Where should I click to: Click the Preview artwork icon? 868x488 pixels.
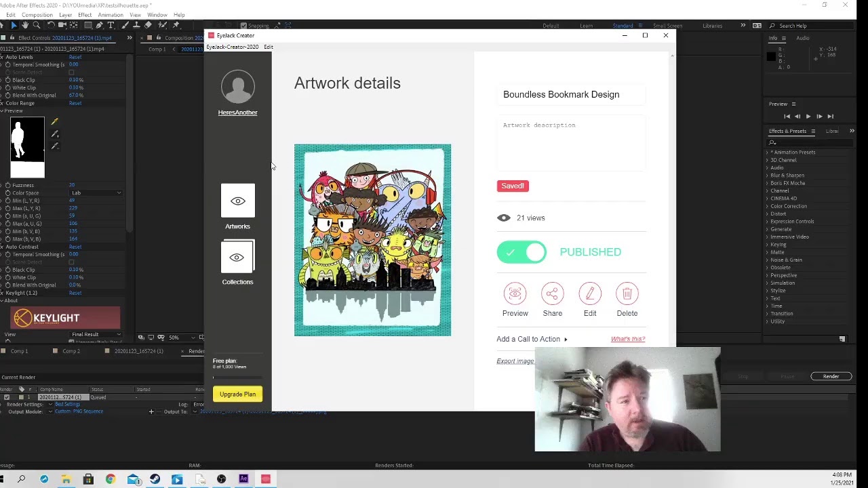[515, 293]
